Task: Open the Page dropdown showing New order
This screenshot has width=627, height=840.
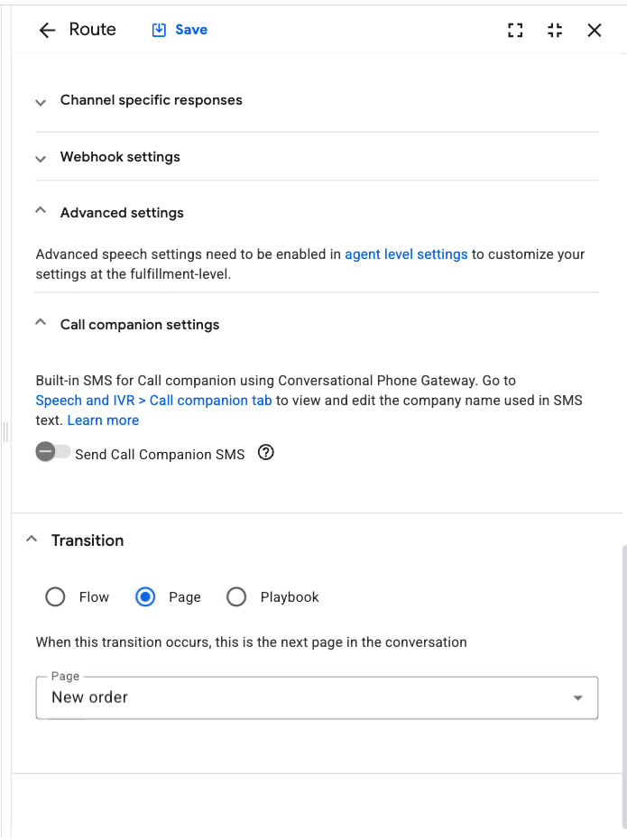Action: pyautogui.click(x=317, y=697)
